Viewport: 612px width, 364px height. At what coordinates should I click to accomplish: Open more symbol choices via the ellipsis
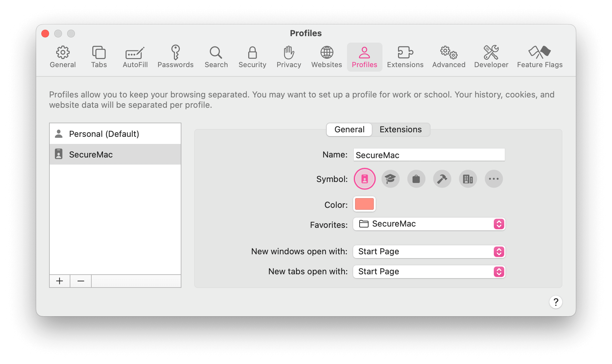click(x=494, y=179)
